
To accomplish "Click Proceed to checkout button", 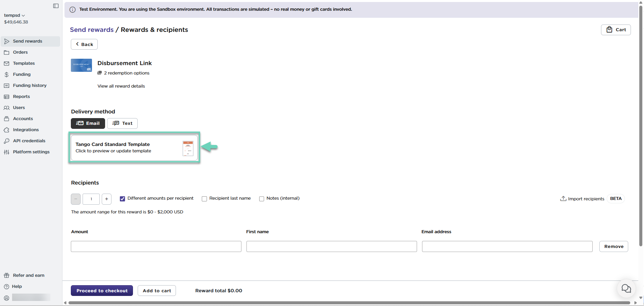I will pos(102,291).
